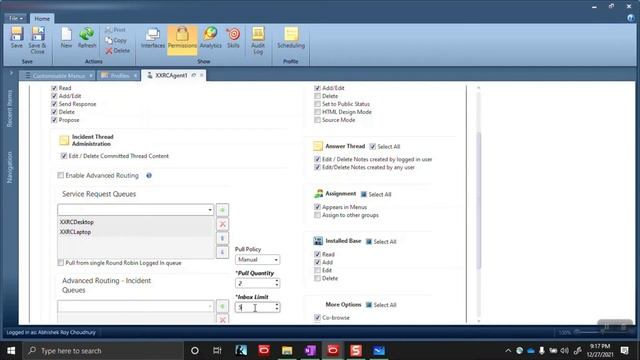Open OneNote from the taskbar
The height and width of the screenshot is (360, 640).
click(310, 351)
